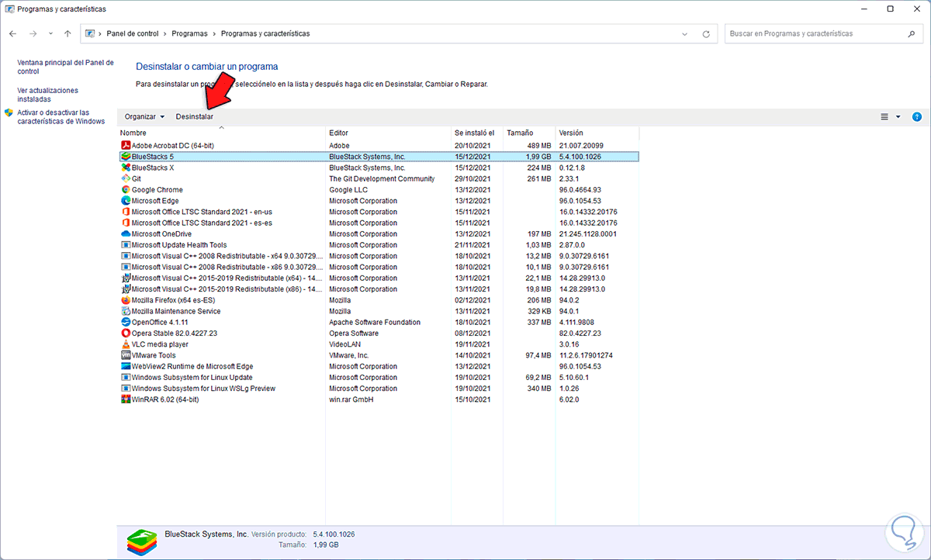931x560 pixels.
Task: Click the Mozilla Firefox icon
Action: coord(126,300)
